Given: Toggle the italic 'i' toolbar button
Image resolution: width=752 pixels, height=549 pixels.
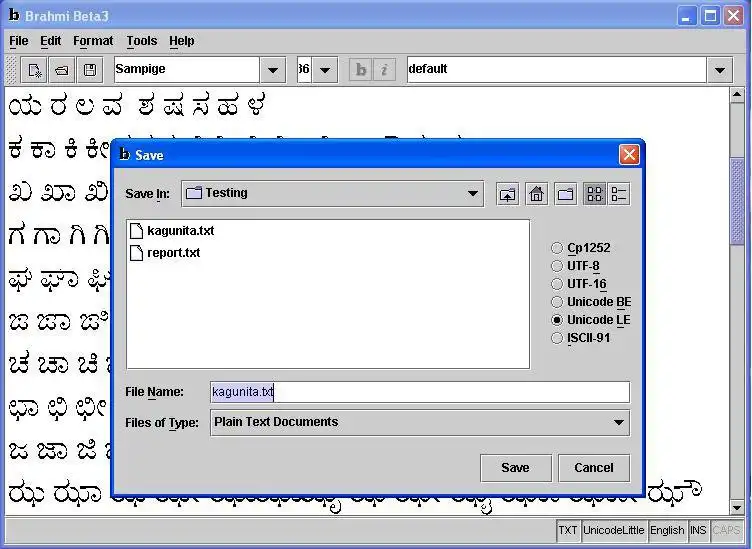Looking at the screenshot, I should 384,70.
